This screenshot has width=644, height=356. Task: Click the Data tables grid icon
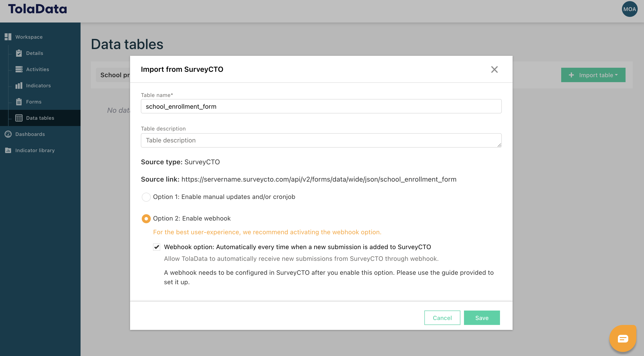click(19, 118)
